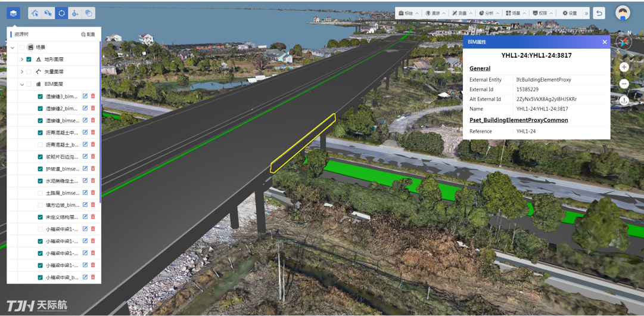
Task: Click the layers panel icon at top-left
Action: coord(13,13)
